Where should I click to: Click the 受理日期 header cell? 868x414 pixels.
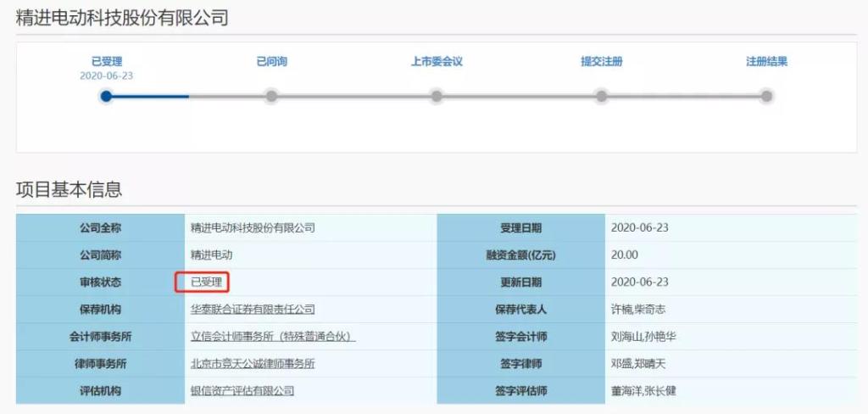click(521, 227)
